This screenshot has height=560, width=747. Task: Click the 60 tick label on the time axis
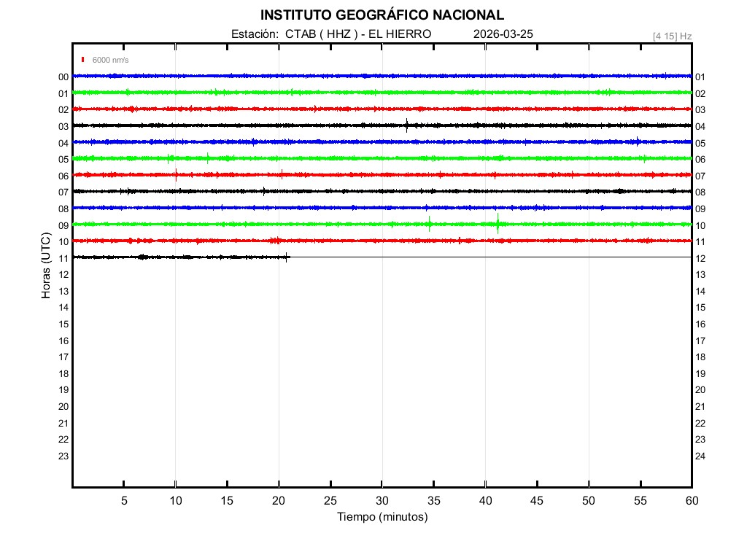691,501
